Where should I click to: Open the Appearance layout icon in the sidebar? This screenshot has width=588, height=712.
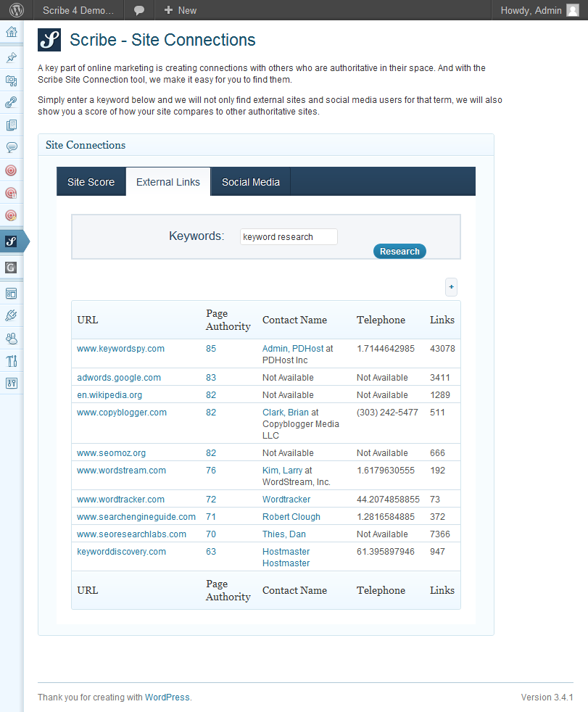(12, 294)
